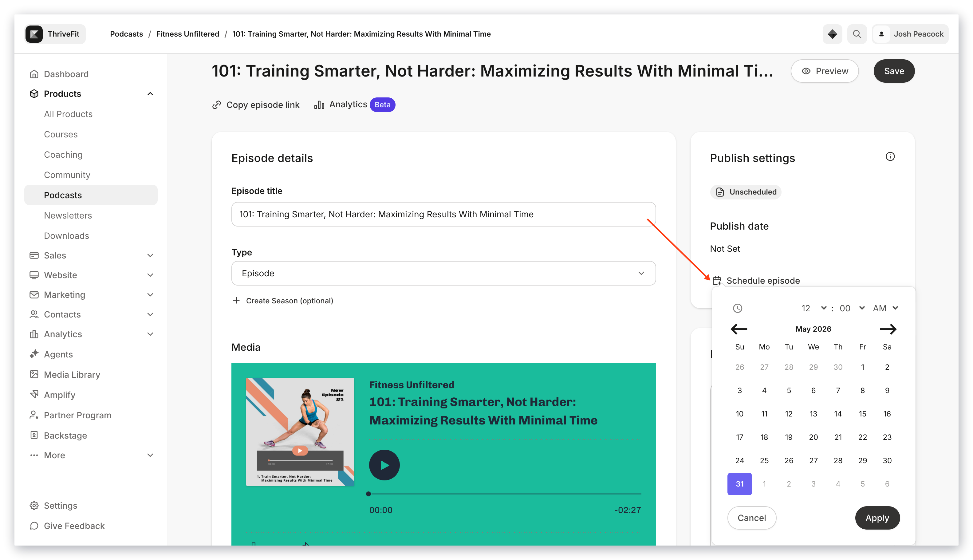Click the audio progress slider

[505, 494]
